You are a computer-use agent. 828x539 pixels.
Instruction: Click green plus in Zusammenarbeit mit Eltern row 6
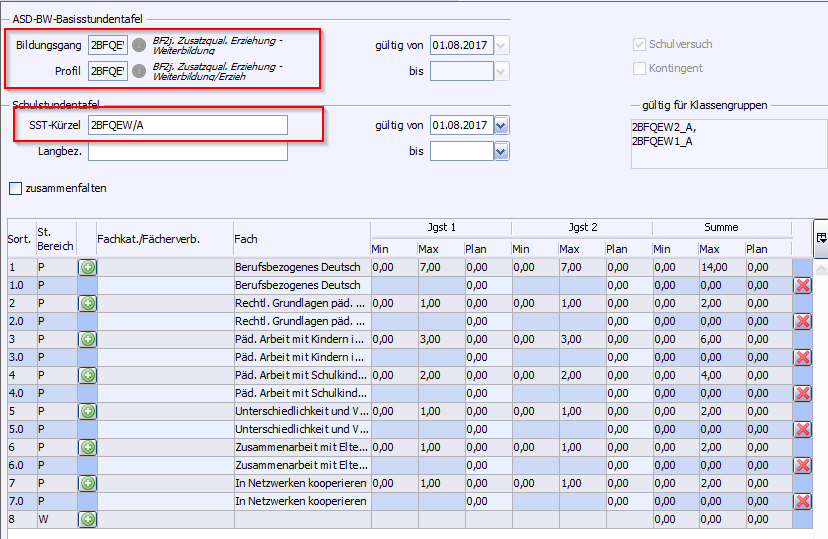point(87,447)
